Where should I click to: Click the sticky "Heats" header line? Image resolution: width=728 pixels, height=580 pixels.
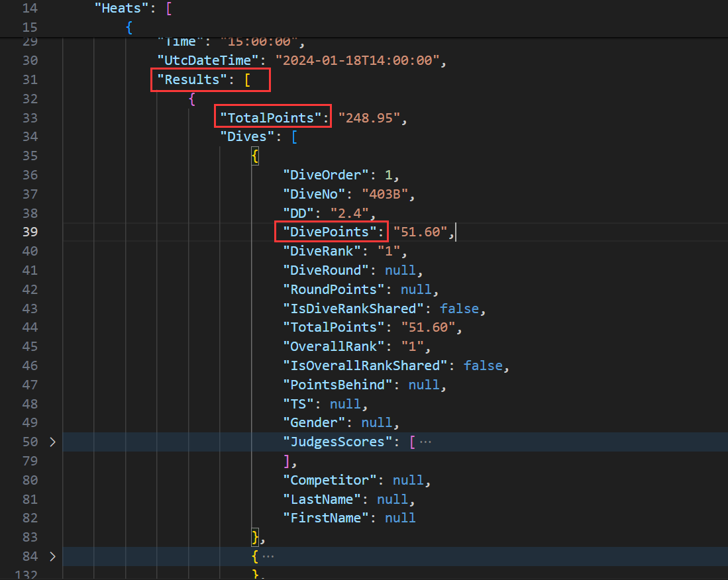tap(364, 9)
